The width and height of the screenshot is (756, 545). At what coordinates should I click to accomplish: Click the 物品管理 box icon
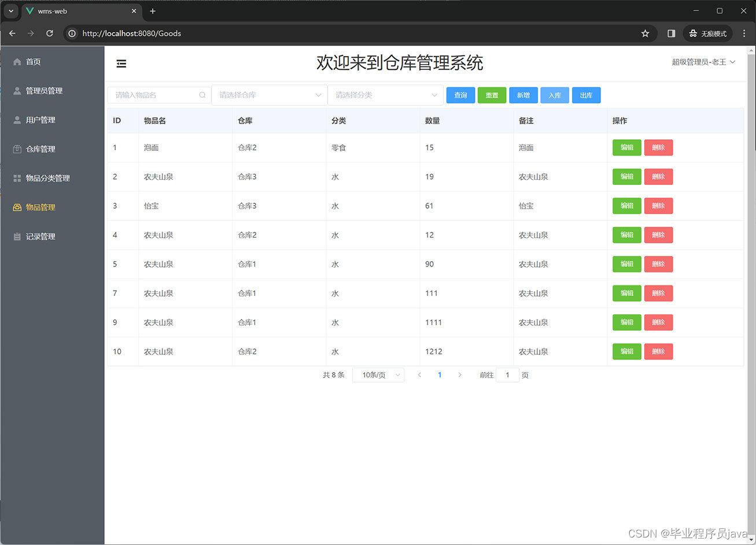pyautogui.click(x=17, y=207)
